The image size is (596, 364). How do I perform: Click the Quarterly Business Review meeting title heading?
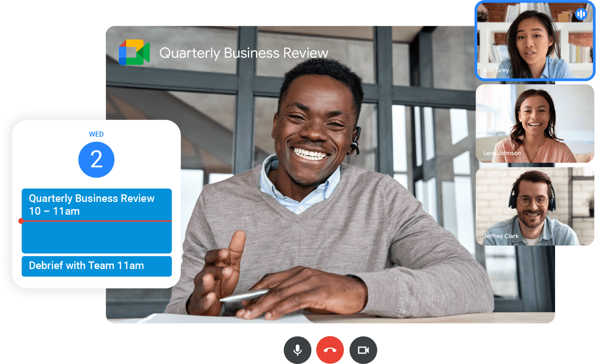(244, 53)
